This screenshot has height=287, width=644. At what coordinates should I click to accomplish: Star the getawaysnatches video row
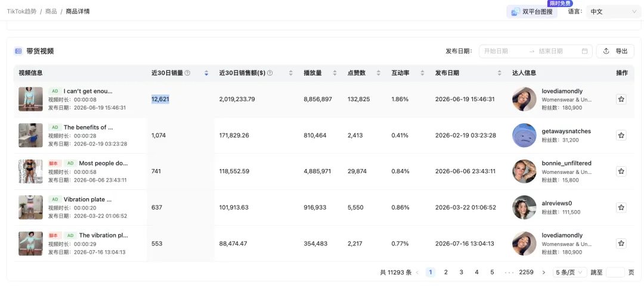click(x=621, y=135)
